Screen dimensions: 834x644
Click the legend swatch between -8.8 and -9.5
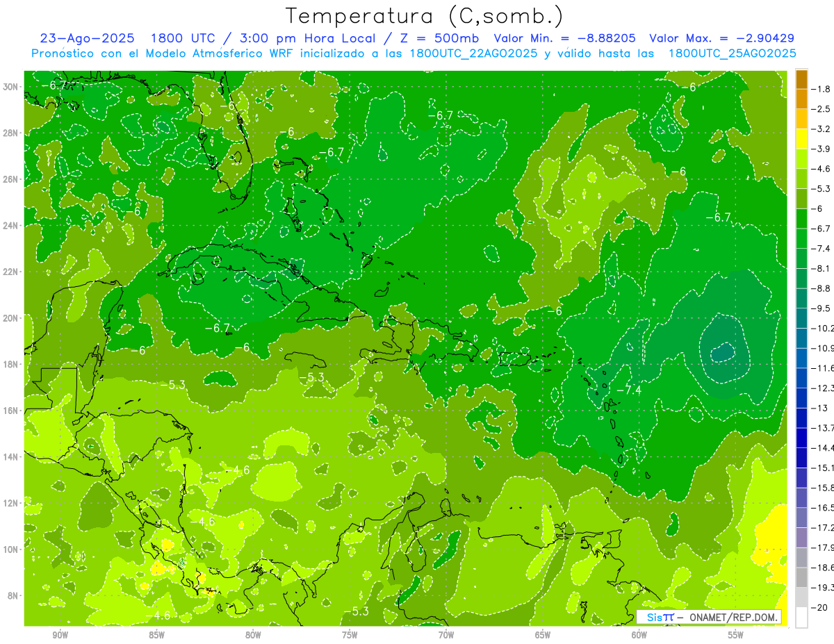tap(801, 298)
